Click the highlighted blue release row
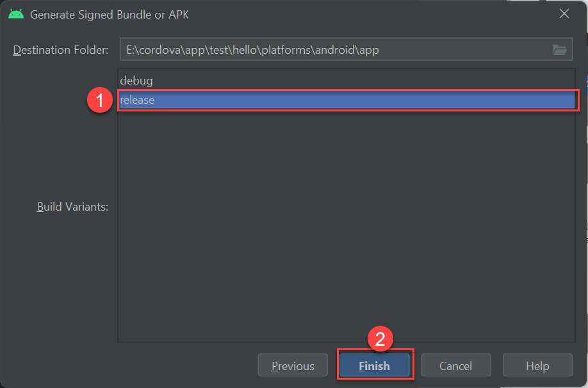The image size is (588, 388). [x=346, y=100]
